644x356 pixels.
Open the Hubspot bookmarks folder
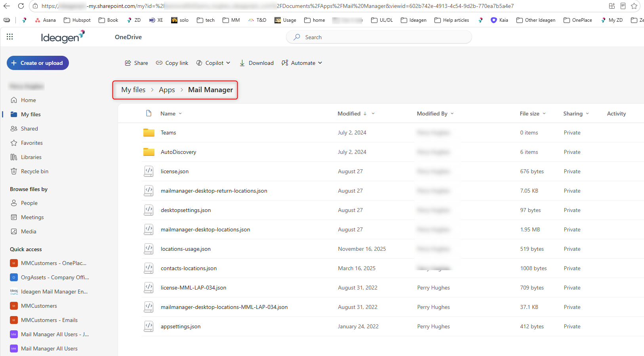(x=77, y=20)
